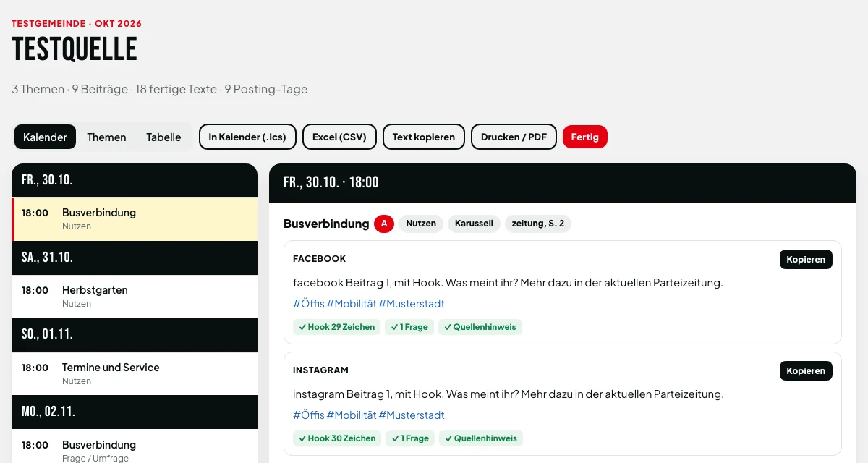Viewport: 868px width, 463px height.
Task: Export with In Kalender (.ics) button
Action: (x=247, y=137)
